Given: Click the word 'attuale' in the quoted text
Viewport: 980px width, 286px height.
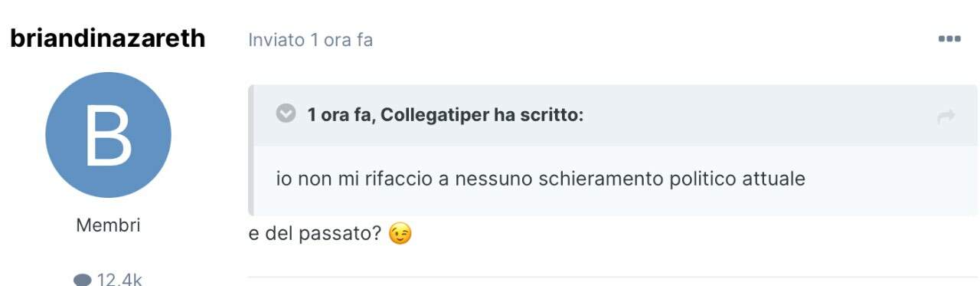Looking at the screenshot, I should (773, 179).
